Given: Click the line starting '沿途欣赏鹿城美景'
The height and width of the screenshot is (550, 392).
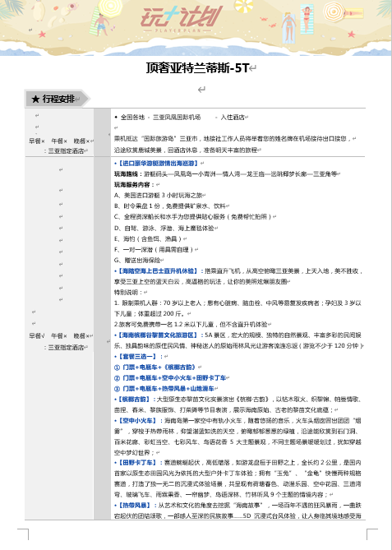Looking at the screenshot, I should tap(186, 150).
